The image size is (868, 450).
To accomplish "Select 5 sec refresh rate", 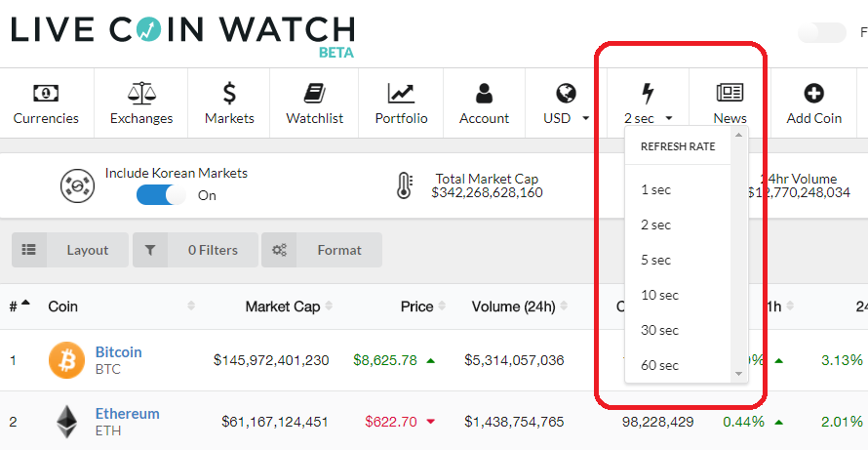I will (656, 260).
